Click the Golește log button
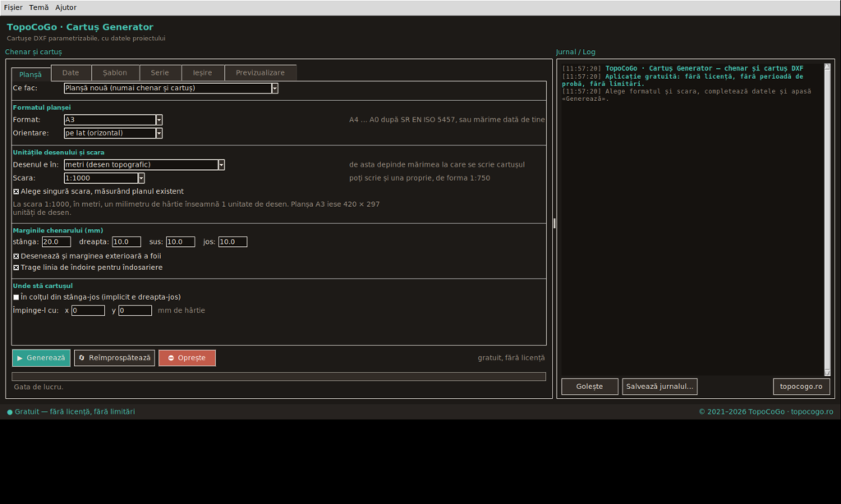 coord(590,387)
